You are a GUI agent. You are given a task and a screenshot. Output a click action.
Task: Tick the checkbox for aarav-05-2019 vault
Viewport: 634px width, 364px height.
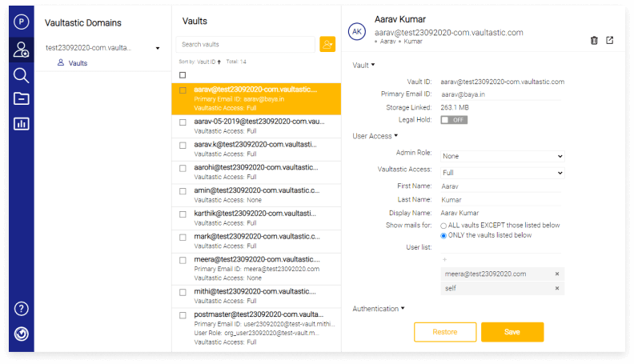(183, 122)
